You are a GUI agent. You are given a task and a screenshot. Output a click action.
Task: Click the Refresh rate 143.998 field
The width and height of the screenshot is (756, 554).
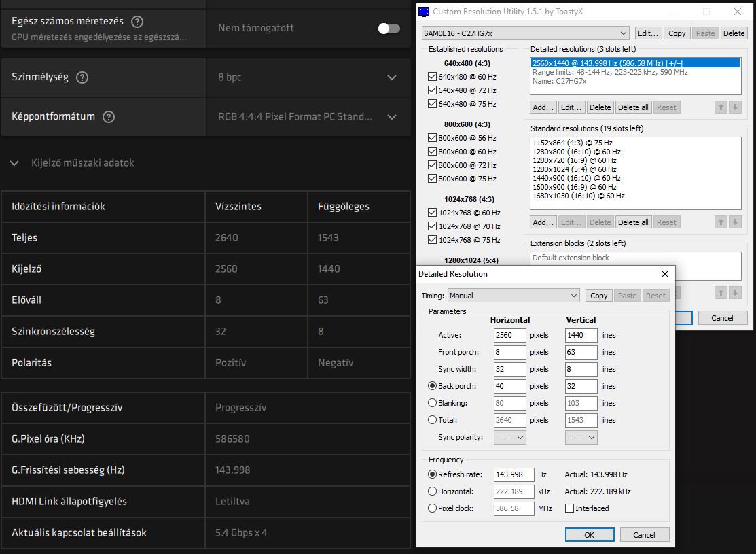click(514, 474)
